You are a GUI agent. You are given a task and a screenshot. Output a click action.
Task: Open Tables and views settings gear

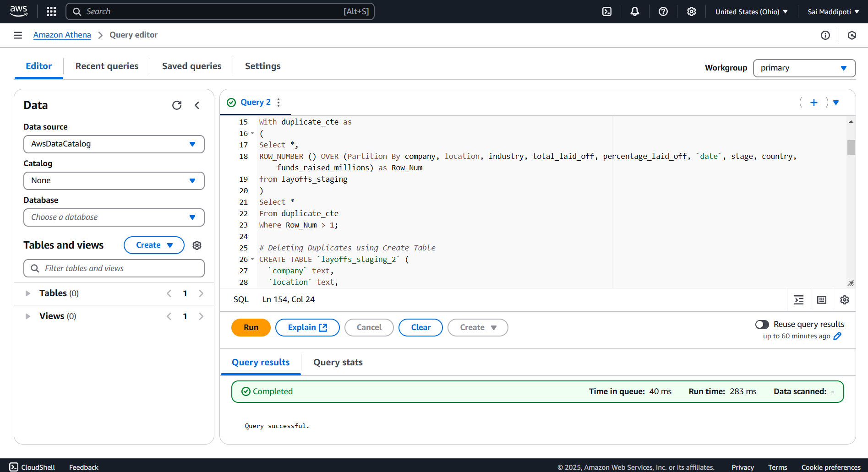[197, 245]
